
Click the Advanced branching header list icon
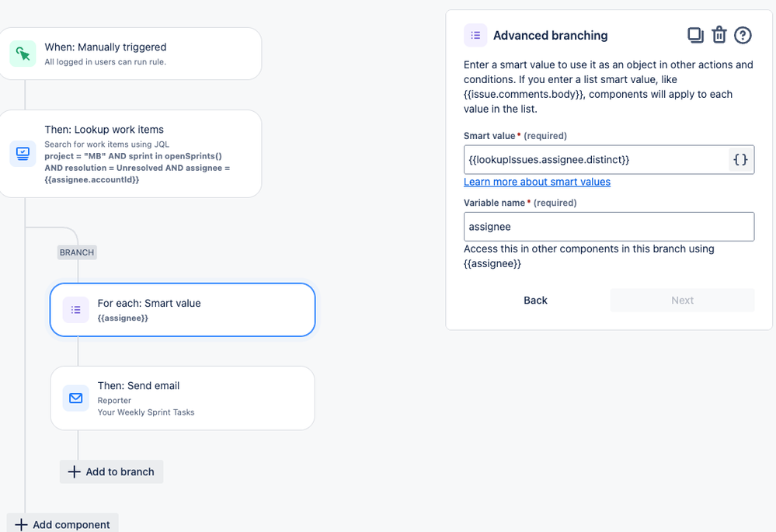475,35
